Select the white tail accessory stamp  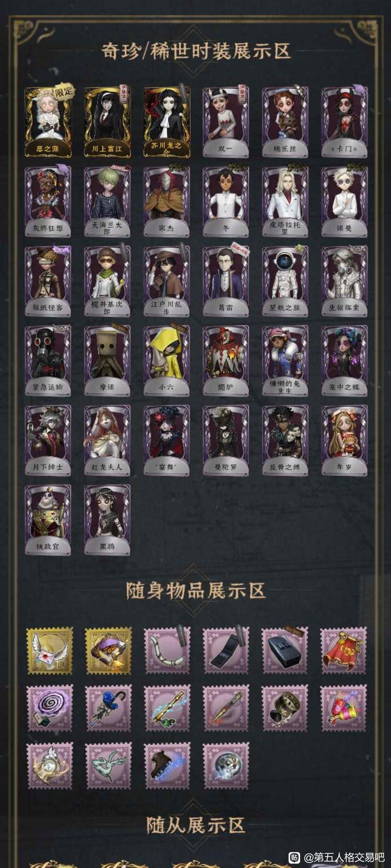coord(167,651)
